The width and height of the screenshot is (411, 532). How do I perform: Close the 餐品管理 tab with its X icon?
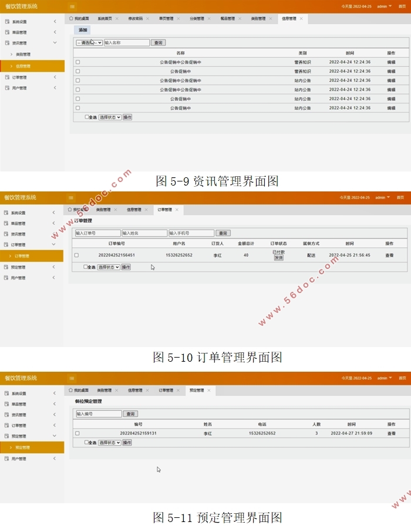tap(240, 19)
